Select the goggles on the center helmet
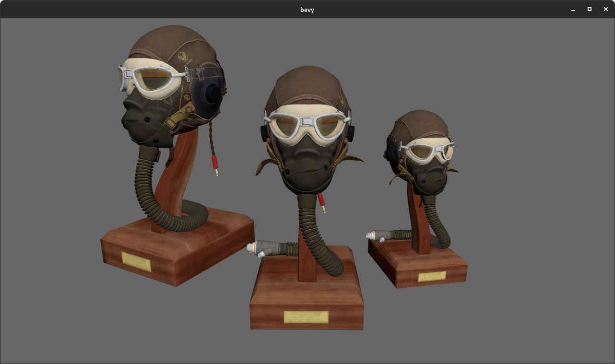The width and height of the screenshot is (615, 364). [306, 125]
